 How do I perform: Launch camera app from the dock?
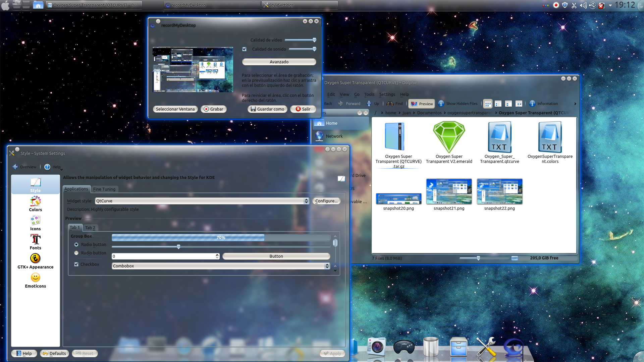pyautogui.click(x=376, y=346)
